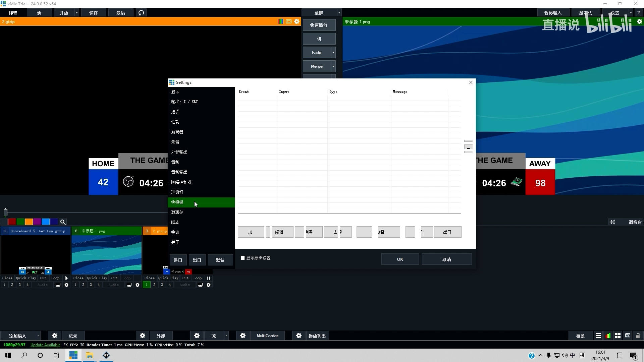The width and height of the screenshot is (644, 362).
Task: Expand the Fade transition dropdown arrow
Action: (x=333, y=53)
